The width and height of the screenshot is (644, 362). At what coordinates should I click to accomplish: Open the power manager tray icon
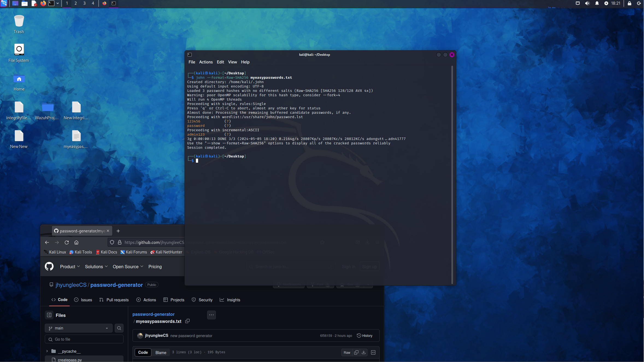tap(606, 3)
